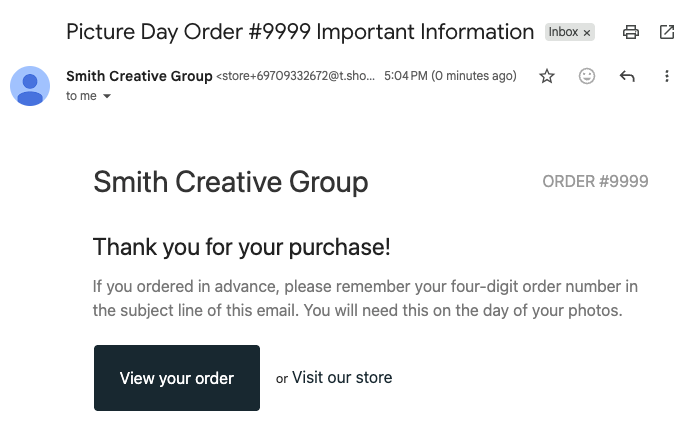
Task: Open the More options three-dot menu
Action: [667, 76]
